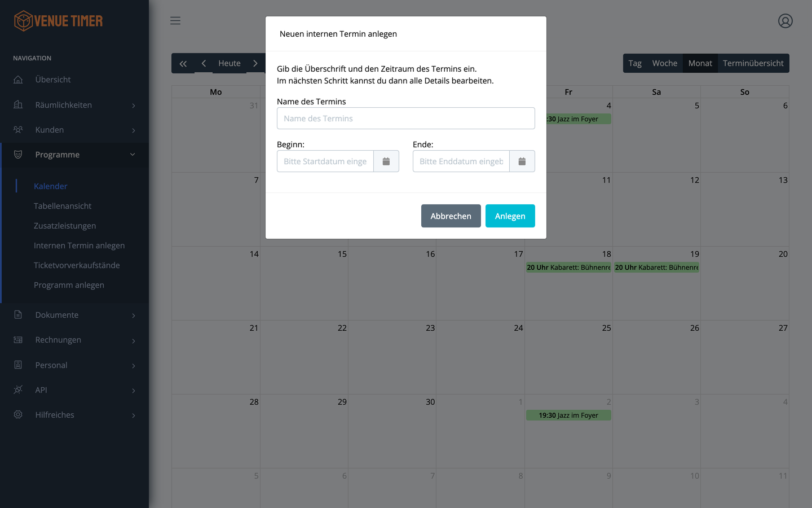Open the Kabarett event on the 19th
Viewport: 812px width, 508px height.
pos(656,268)
